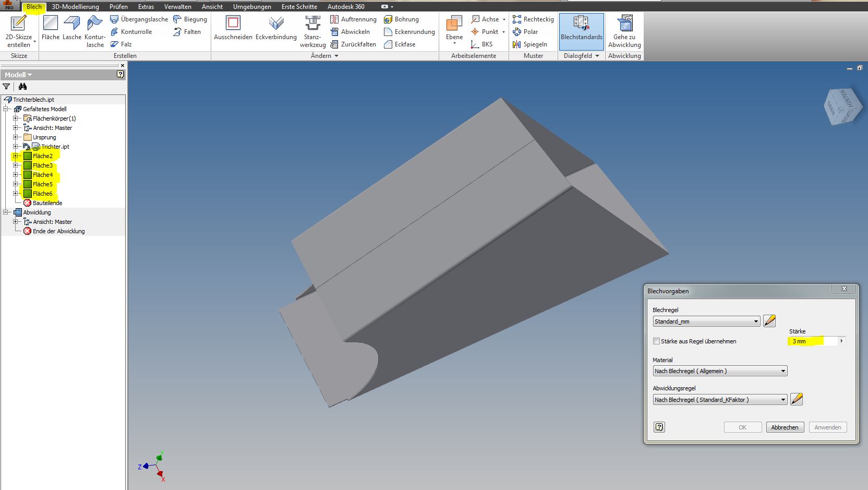
Task: Select the Biegung bend tool
Action: [190, 19]
